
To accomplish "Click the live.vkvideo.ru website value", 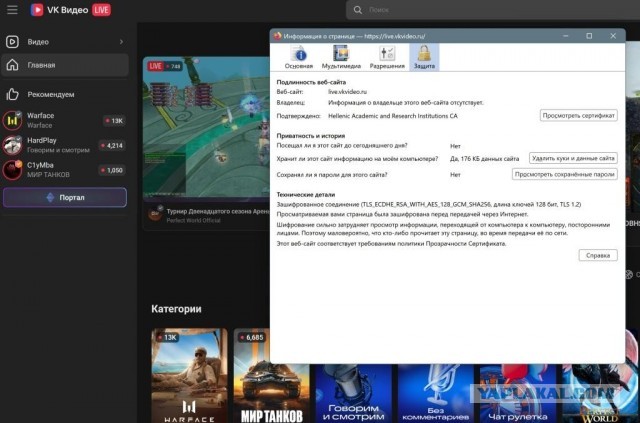I will tap(347, 92).
